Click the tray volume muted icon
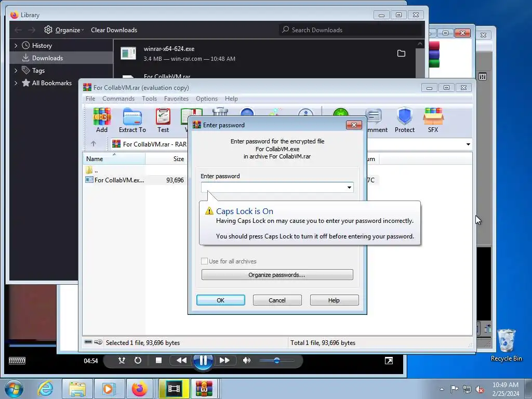The image size is (532, 399). (480, 389)
